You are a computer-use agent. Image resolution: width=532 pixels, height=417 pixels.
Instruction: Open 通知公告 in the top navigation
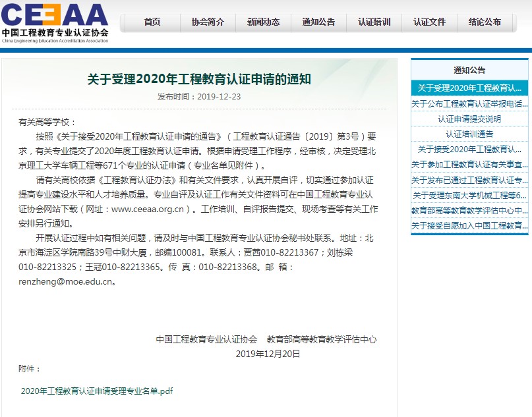tap(318, 22)
